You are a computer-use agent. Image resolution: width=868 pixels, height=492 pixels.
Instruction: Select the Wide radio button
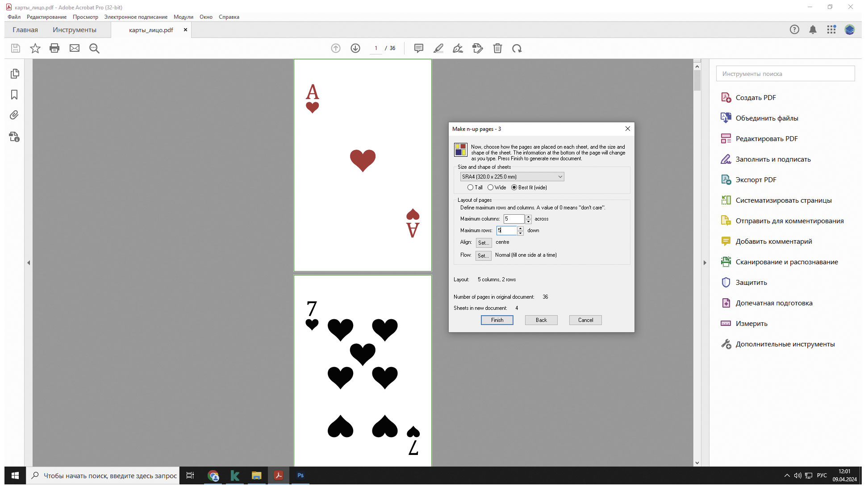(490, 188)
